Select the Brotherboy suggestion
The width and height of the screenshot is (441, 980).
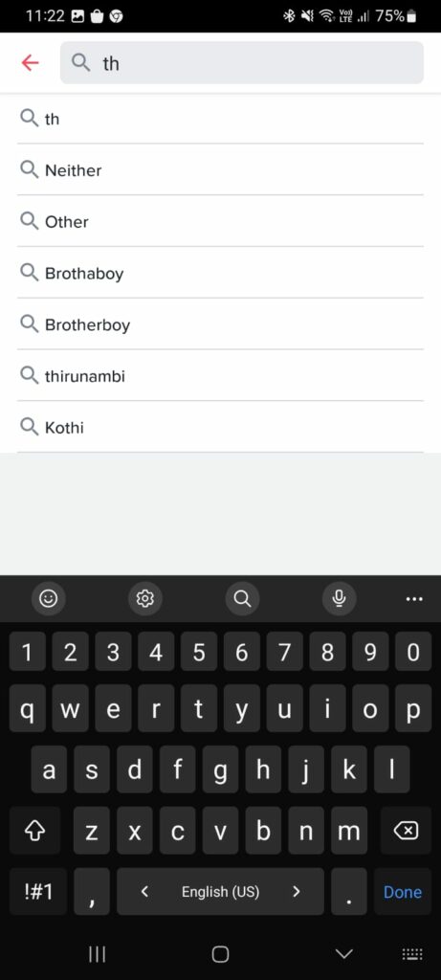pos(220,324)
